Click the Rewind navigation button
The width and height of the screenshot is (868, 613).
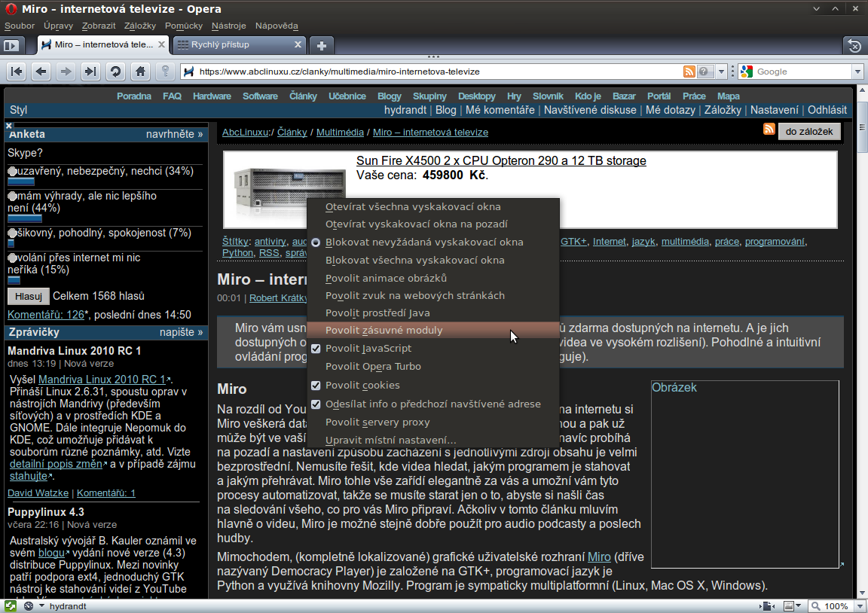pos(17,72)
